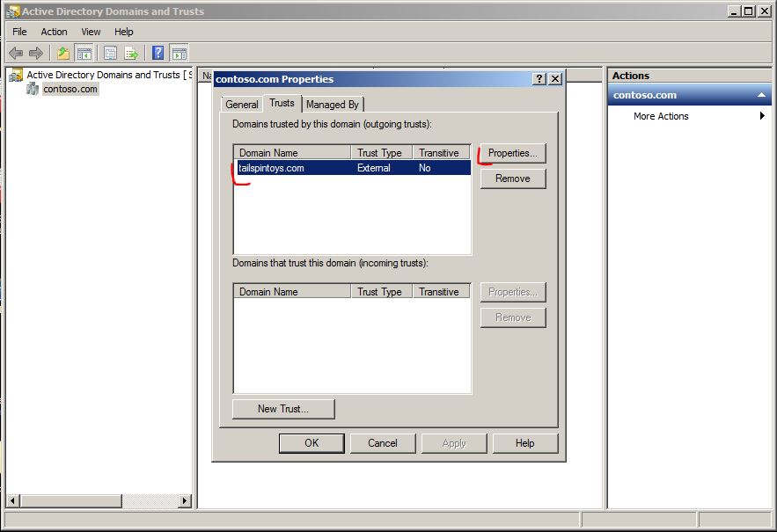Image resolution: width=777 pixels, height=532 pixels.
Task: Open the File menu
Action: click(x=20, y=32)
